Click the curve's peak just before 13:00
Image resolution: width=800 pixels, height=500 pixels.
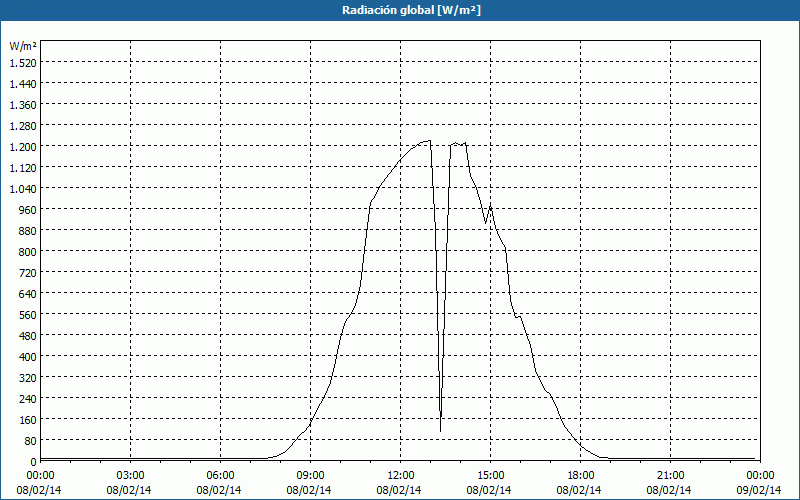tap(430, 140)
